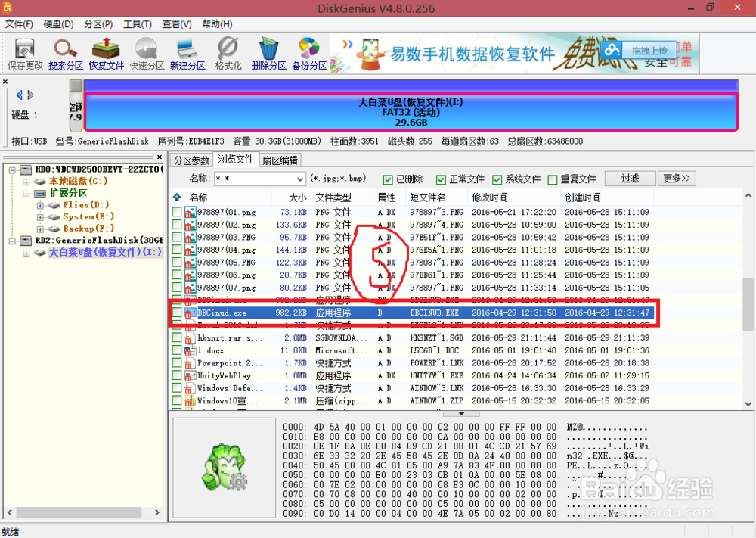Click the Backup Partition (备份分区) toolbar icon

[x=309, y=53]
